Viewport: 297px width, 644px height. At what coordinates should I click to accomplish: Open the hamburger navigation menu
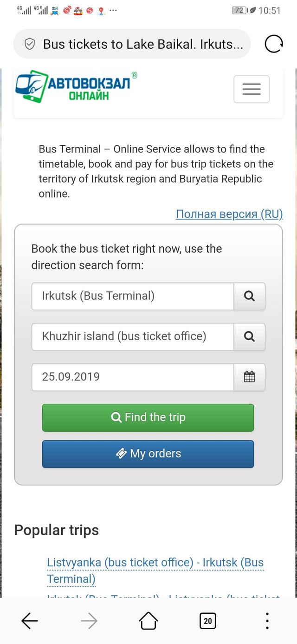click(251, 89)
